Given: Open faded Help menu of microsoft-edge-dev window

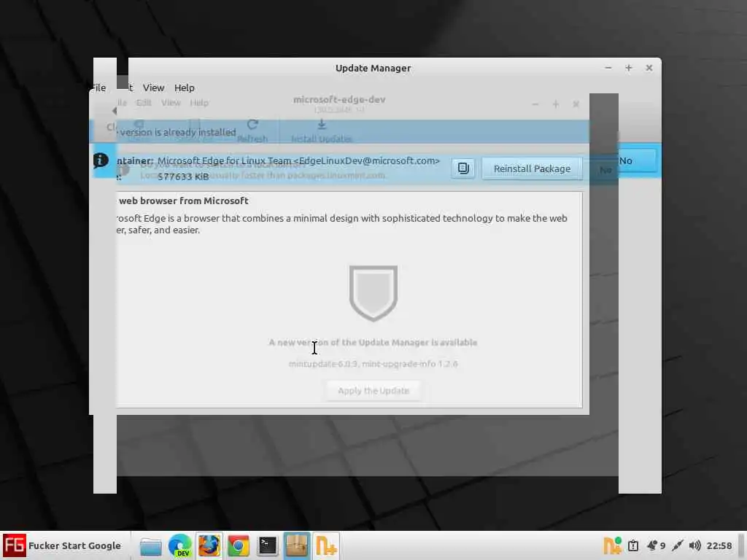Looking at the screenshot, I should [199, 102].
